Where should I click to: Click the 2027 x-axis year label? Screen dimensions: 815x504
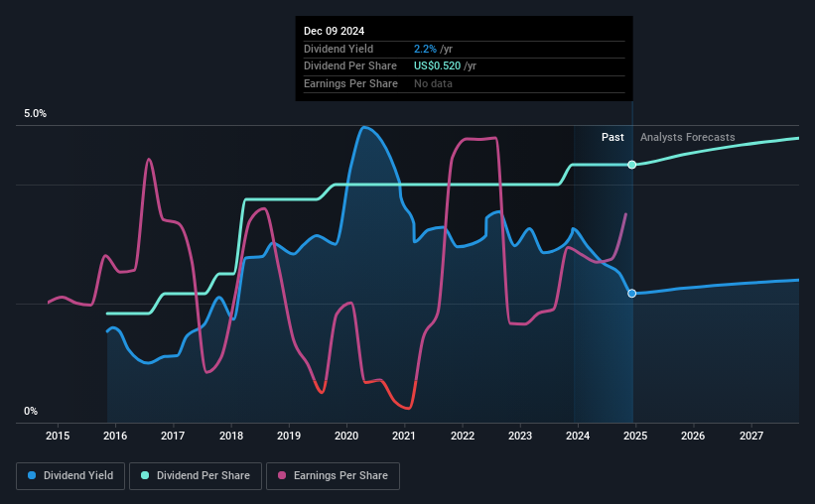click(x=751, y=436)
